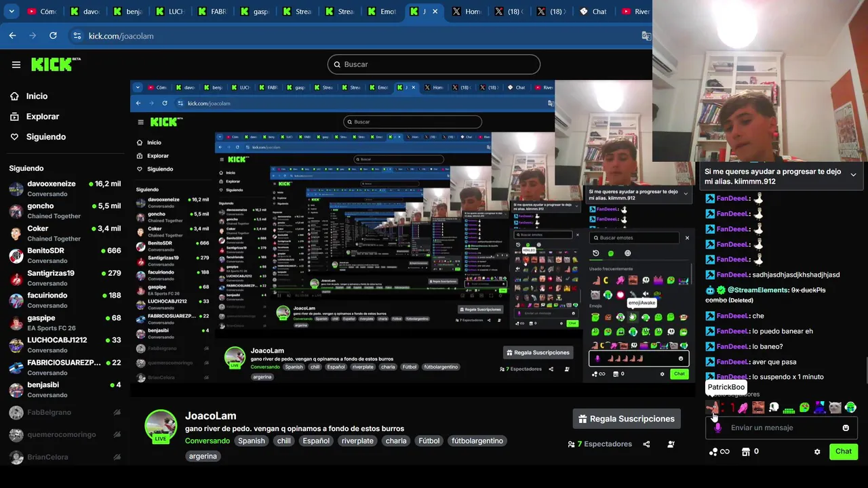Click @StreamElements username in chat
Screen dimensions: 868x488
coord(759,290)
